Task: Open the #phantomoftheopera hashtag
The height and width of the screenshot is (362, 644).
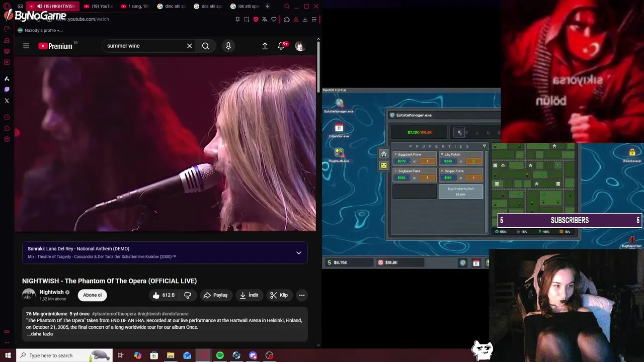Action: [114, 314]
